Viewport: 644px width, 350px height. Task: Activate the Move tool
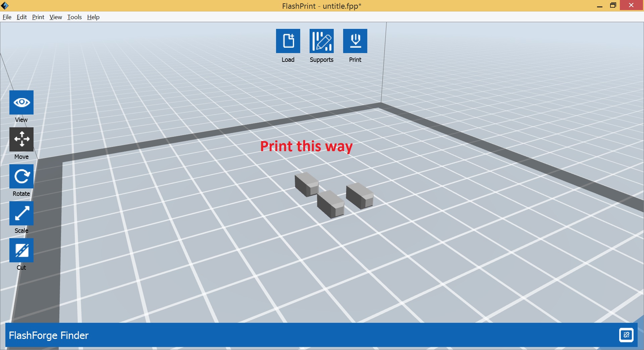click(x=21, y=139)
